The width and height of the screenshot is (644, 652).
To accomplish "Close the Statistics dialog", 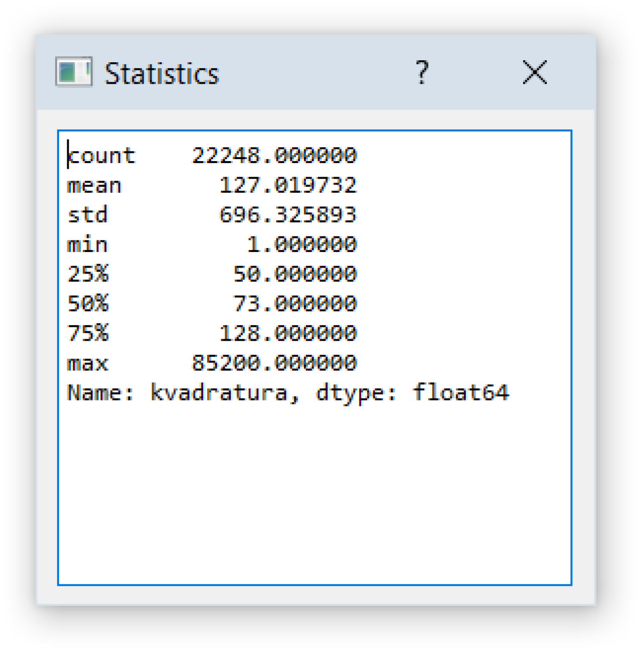I will (x=534, y=73).
